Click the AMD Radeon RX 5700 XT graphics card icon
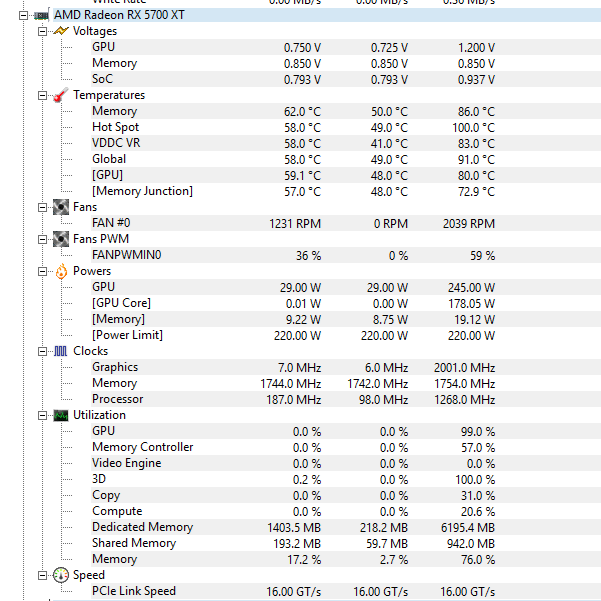This screenshot has height=601, width=601. tap(41, 15)
